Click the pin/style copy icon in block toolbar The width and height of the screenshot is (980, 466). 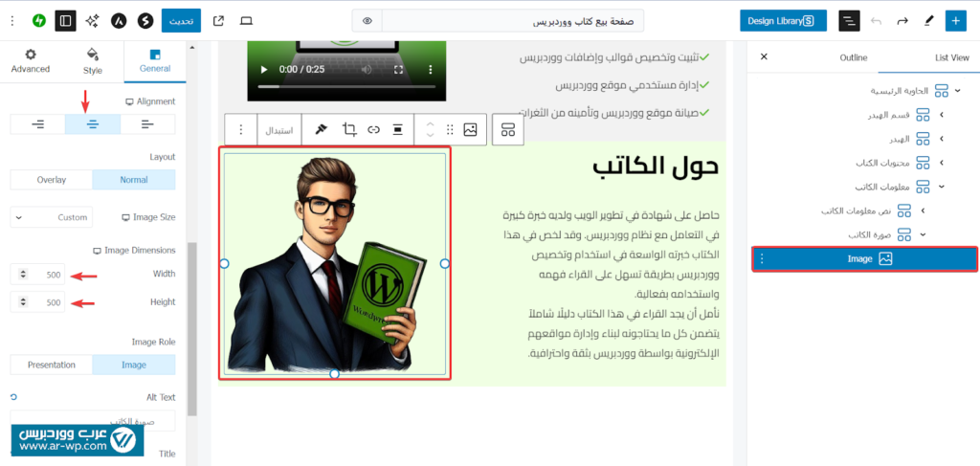tap(322, 129)
